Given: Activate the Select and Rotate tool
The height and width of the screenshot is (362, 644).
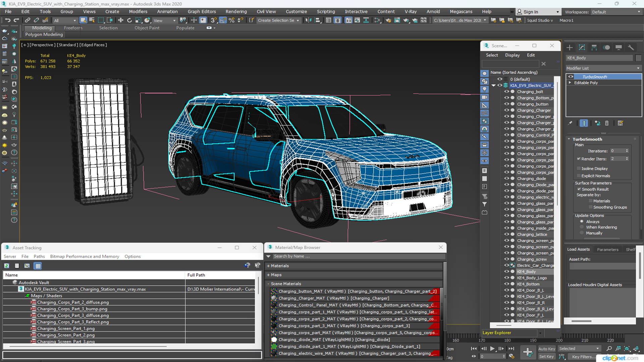Looking at the screenshot, I should point(129,20).
